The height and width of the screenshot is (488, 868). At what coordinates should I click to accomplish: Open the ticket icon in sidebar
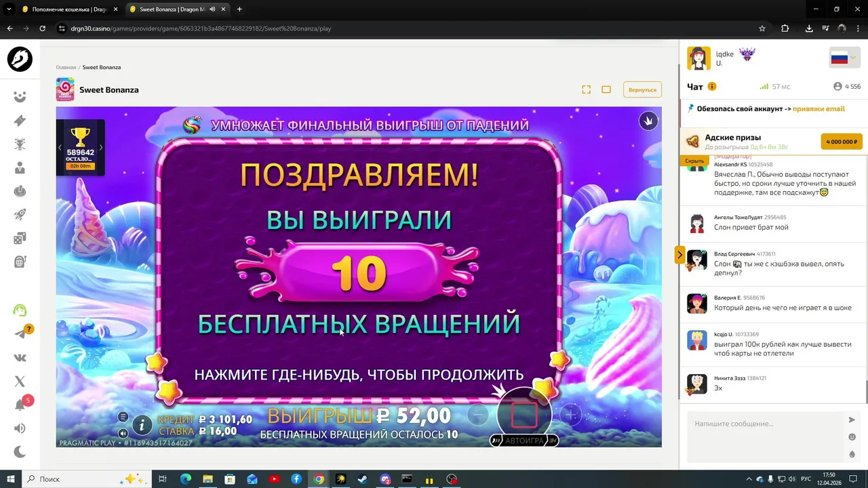[20, 121]
